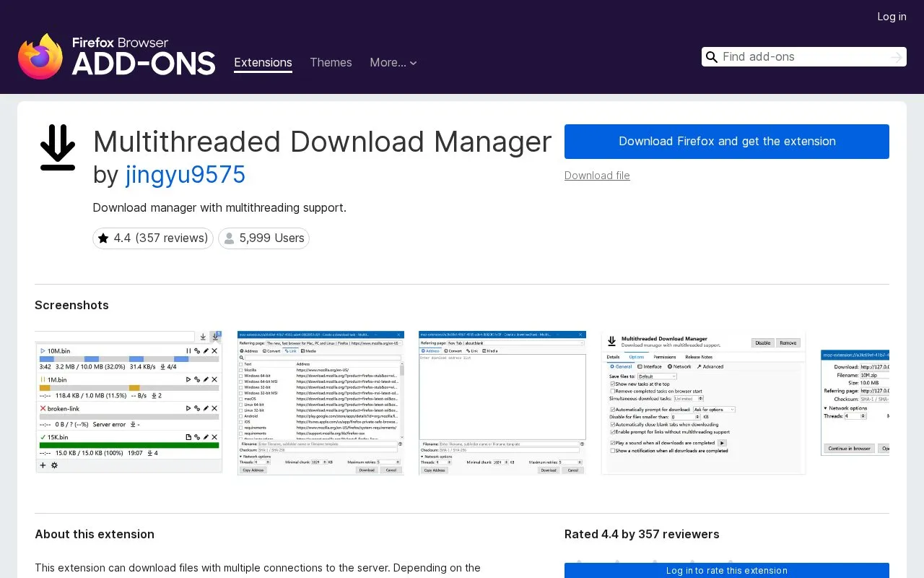Open screenshot showing 10M.bin download list
Image resolution: width=924 pixels, height=578 pixels.
128,402
